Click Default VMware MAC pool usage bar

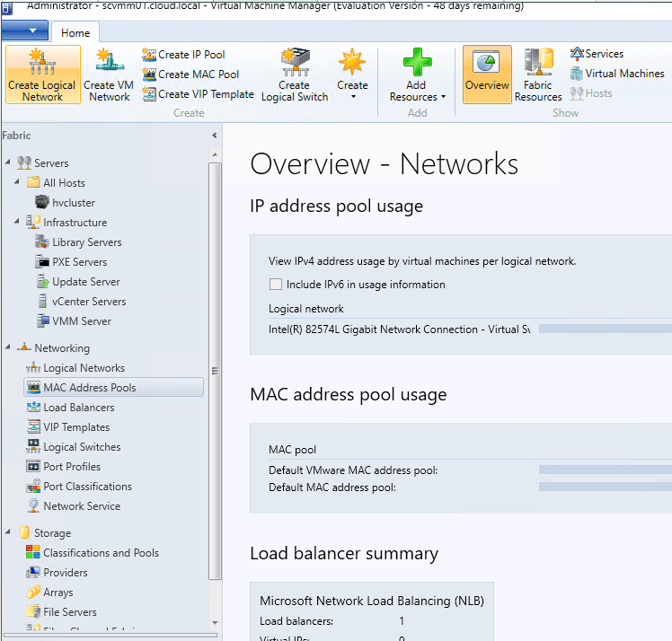pos(606,470)
